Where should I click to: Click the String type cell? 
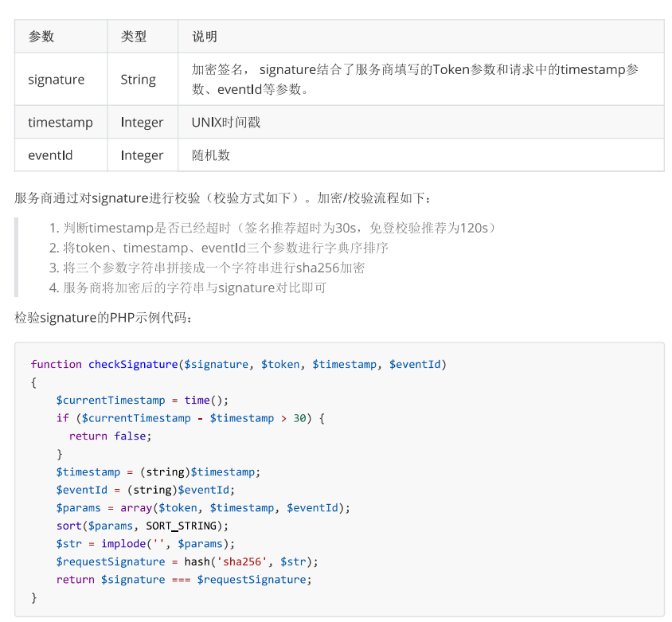coord(143,80)
